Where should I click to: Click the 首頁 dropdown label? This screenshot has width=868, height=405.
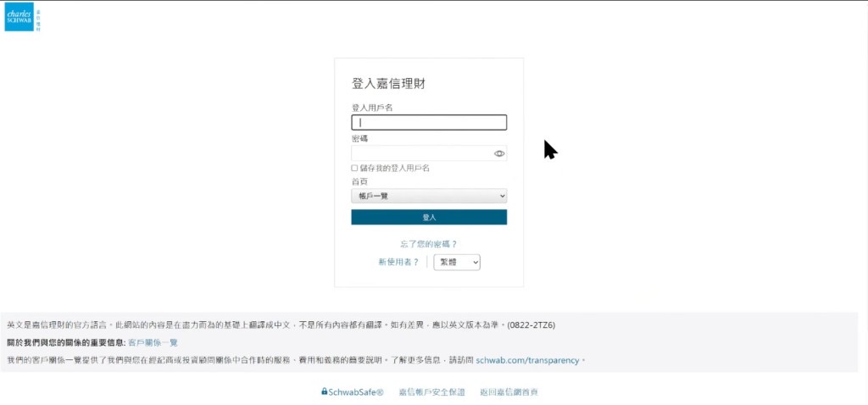point(359,181)
